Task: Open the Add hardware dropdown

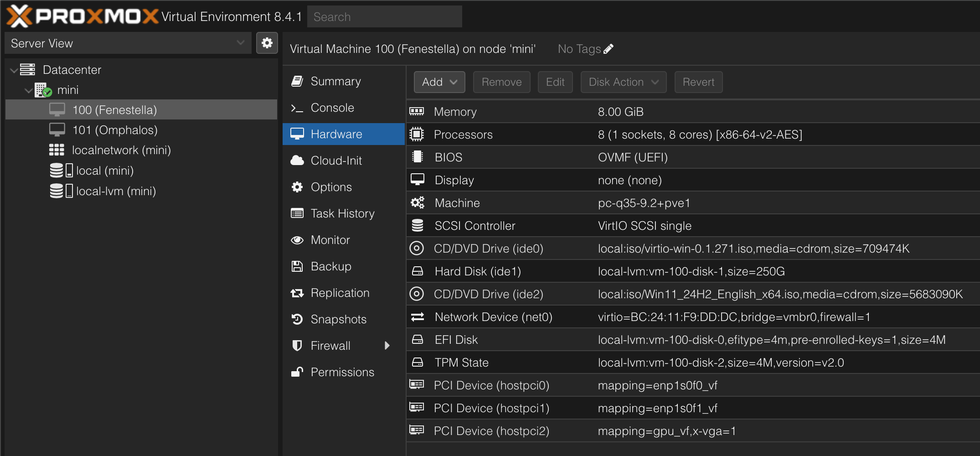Action: 439,82
